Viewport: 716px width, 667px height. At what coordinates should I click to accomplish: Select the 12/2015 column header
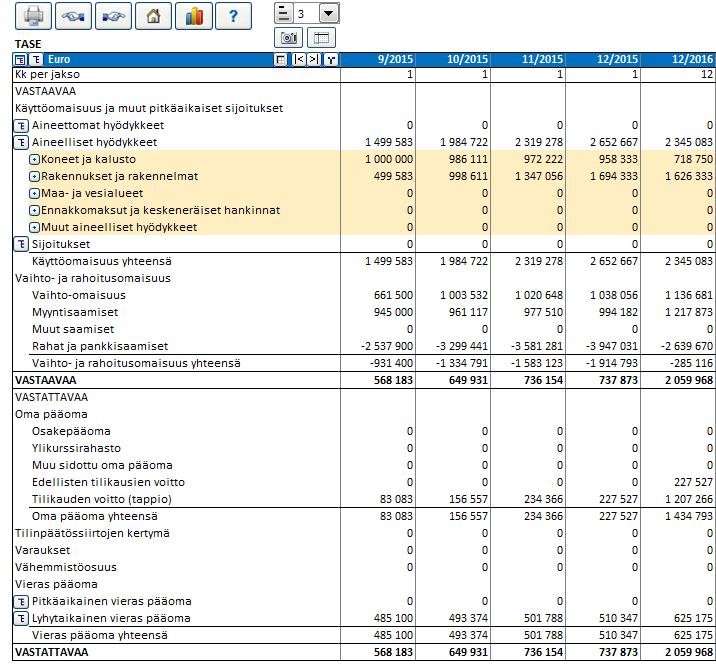[x=603, y=59]
